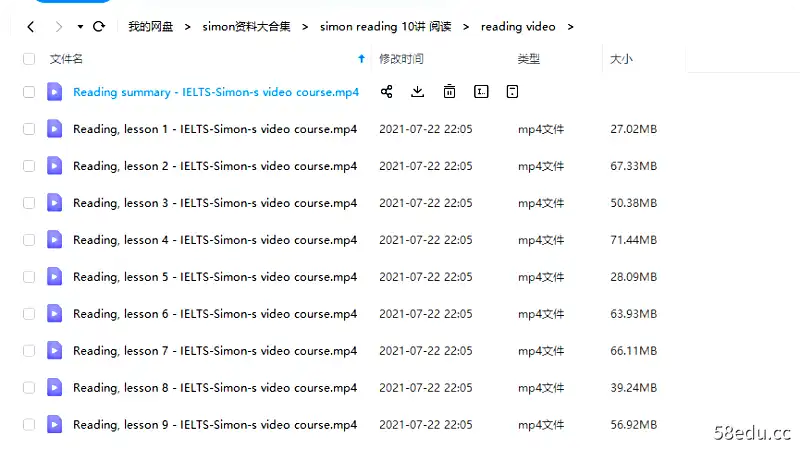800x449 pixels.
Task: Check the Reading lesson 6 checkbox
Action: coord(29,314)
